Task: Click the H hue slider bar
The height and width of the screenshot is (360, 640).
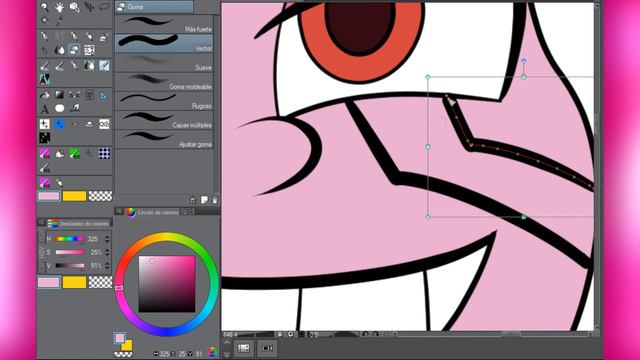Action: (70, 239)
